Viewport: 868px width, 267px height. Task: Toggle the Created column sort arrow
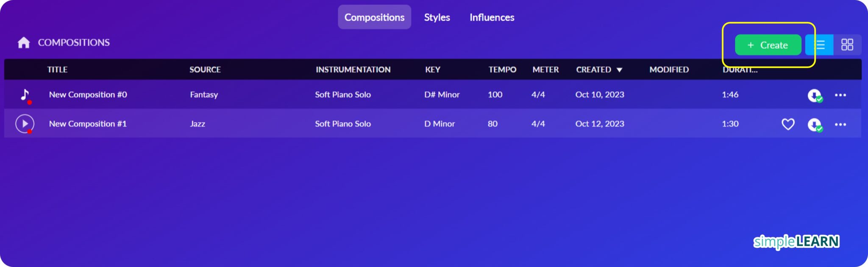pyautogui.click(x=619, y=70)
